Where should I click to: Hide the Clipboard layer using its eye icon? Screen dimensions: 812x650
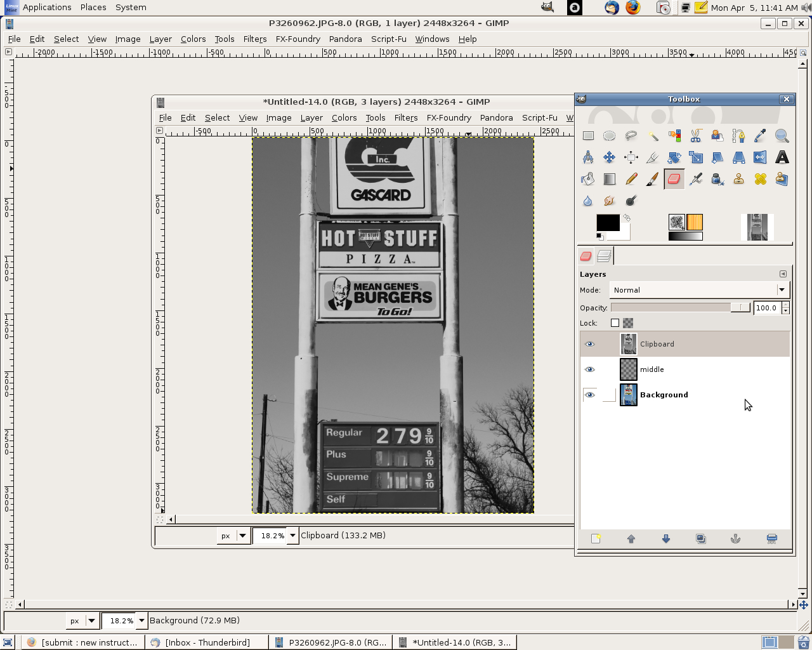590,344
